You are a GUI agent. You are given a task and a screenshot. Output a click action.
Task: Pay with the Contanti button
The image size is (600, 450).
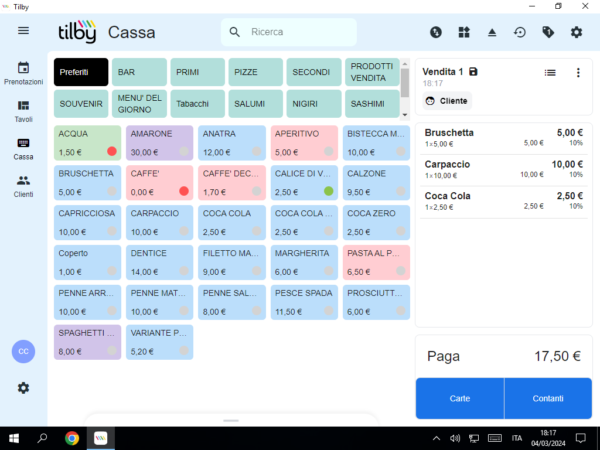tap(548, 398)
